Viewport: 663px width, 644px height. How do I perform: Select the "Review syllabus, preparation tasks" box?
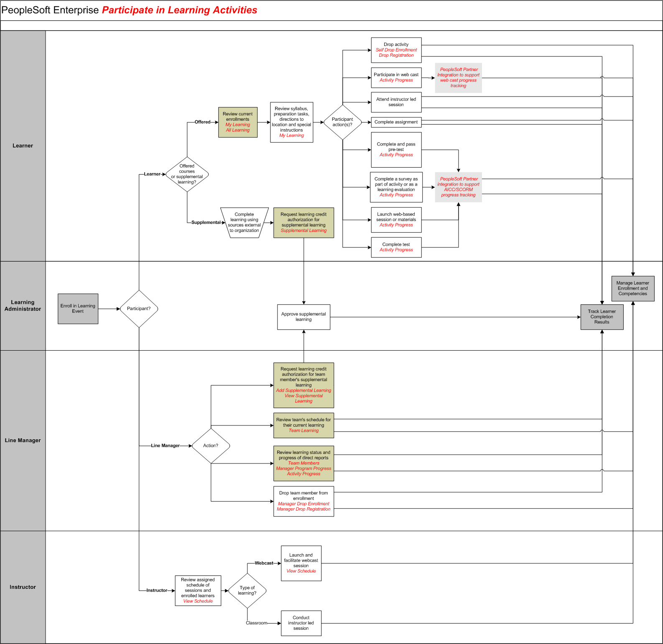point(292,122)
